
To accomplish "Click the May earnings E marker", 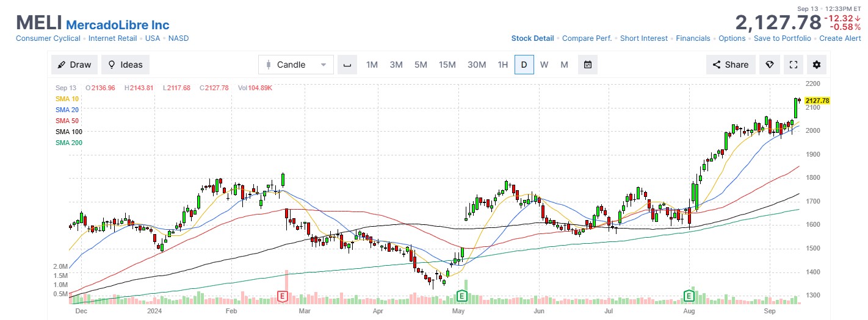I will click(462, 296).
